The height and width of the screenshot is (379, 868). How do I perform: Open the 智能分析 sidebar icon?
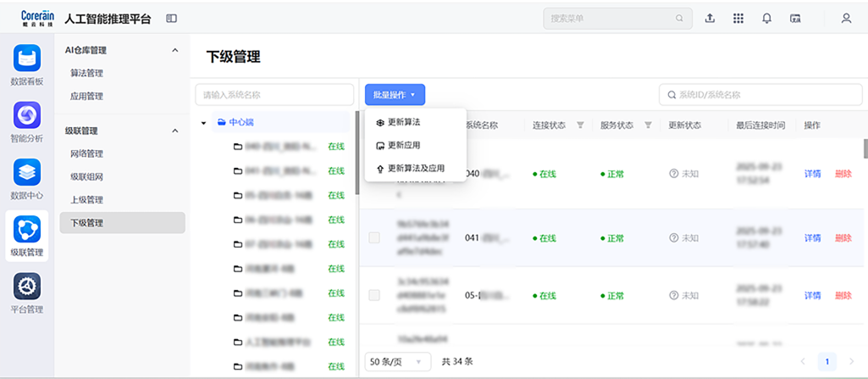pyautogui.click(x=27, y=115)
